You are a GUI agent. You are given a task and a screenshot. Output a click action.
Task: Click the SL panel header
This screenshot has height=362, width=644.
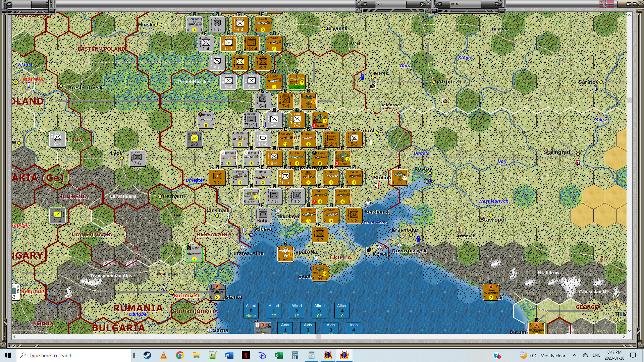[391, 4]
